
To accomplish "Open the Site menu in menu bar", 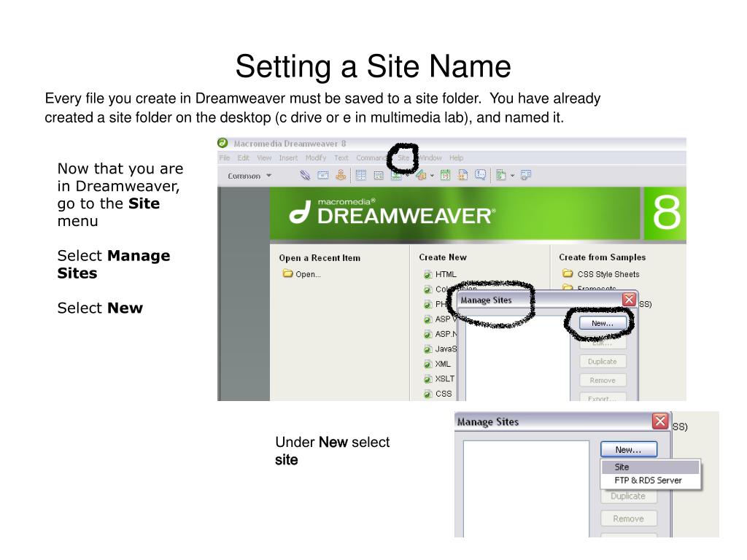I will [x=403, y=157].
